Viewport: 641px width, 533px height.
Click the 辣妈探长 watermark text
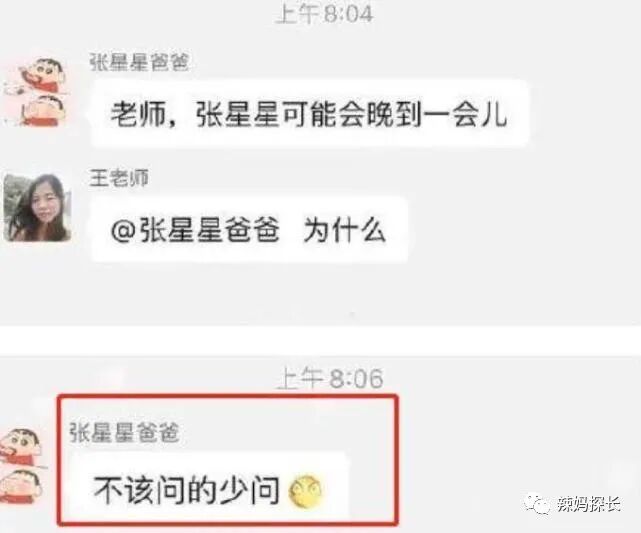tap(589, 504)
